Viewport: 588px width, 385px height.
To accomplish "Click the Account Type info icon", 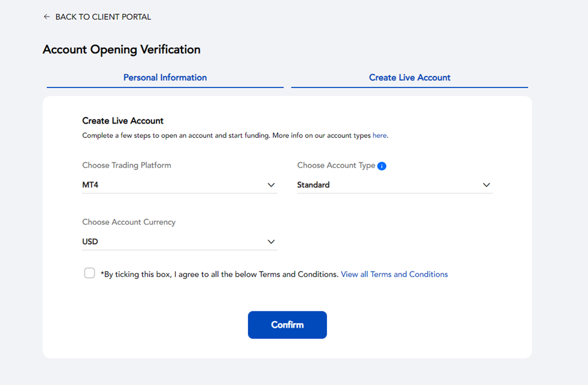I will [382, 166].
